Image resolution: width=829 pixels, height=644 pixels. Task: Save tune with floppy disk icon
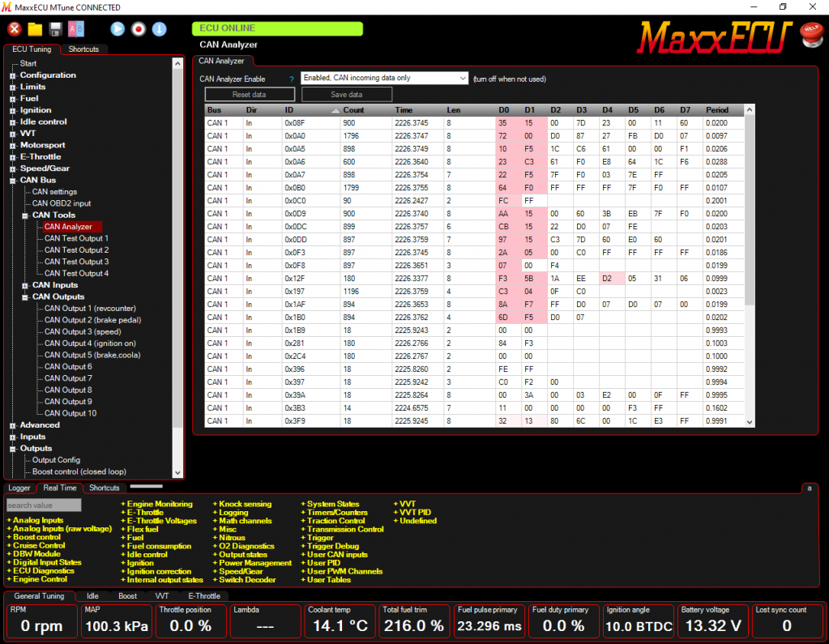56,29
